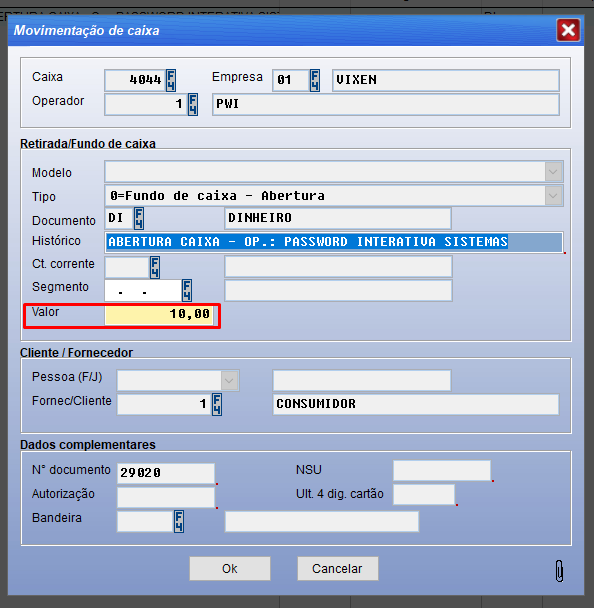
Task: Open the F4 lookup for Ct. corrente
Action: pyautogui.click(x=155, y=267)
